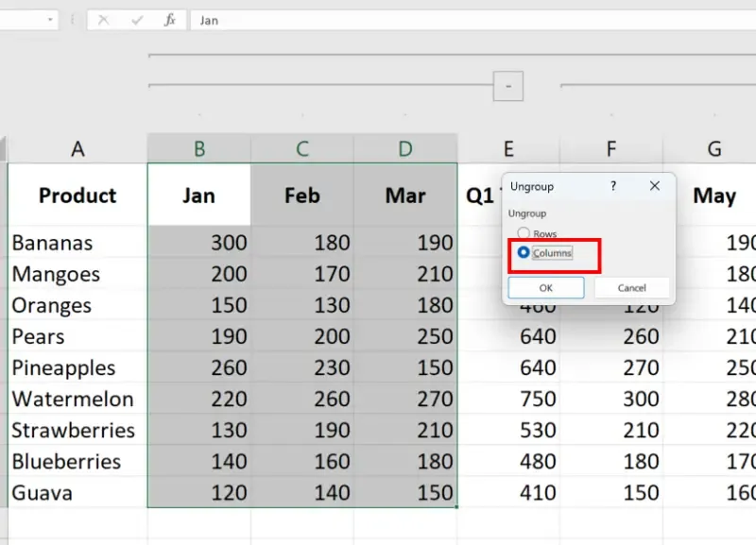Click Guava Q1 value 410
The height and width of the screenshot is (545, 756).
pyautogui.click(x=508, y=492)
